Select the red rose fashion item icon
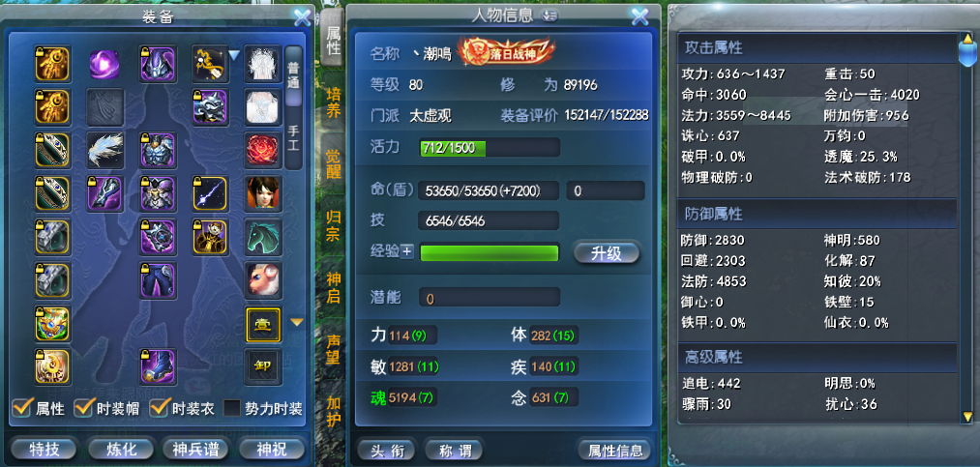 (262, 151)
